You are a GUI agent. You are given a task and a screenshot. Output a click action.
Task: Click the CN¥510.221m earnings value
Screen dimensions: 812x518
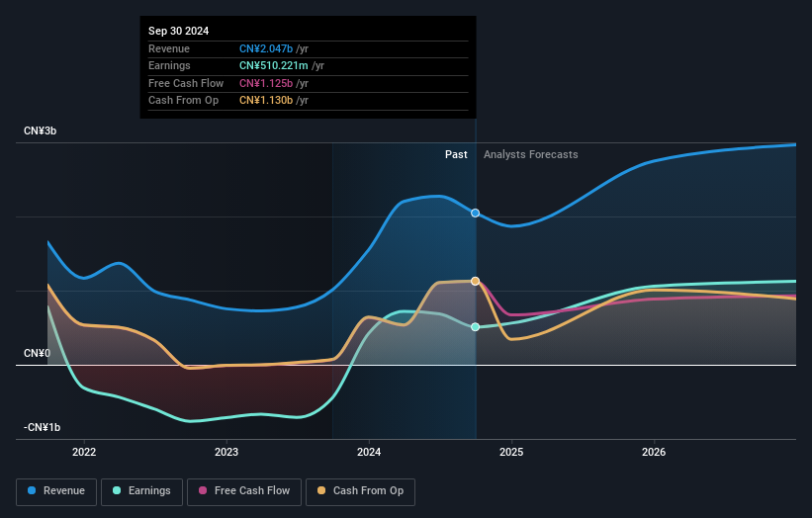pos(274,65)
